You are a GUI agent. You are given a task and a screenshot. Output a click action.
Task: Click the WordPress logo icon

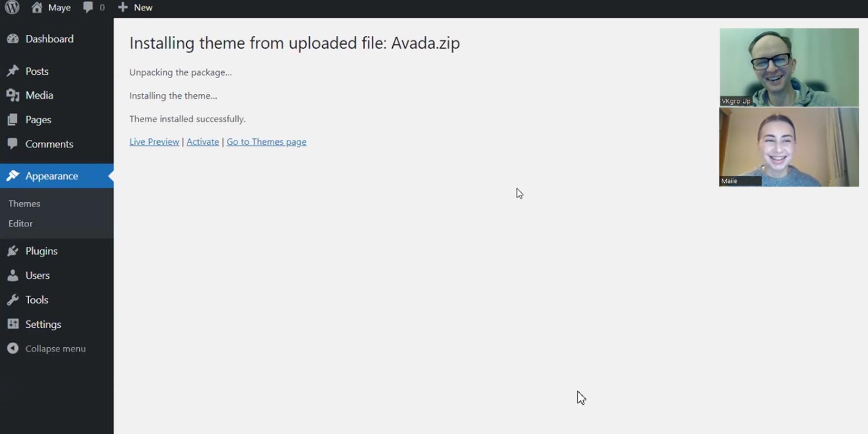12,7
